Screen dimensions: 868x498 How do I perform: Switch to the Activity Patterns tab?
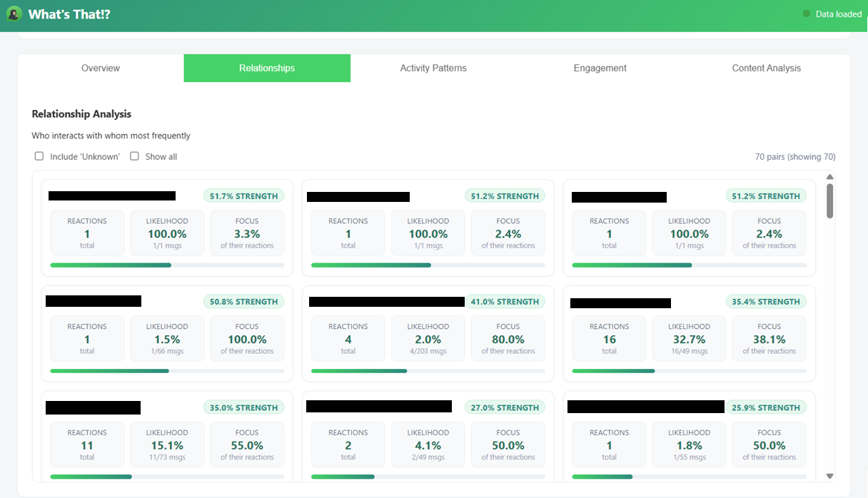[x=433, y=68]
